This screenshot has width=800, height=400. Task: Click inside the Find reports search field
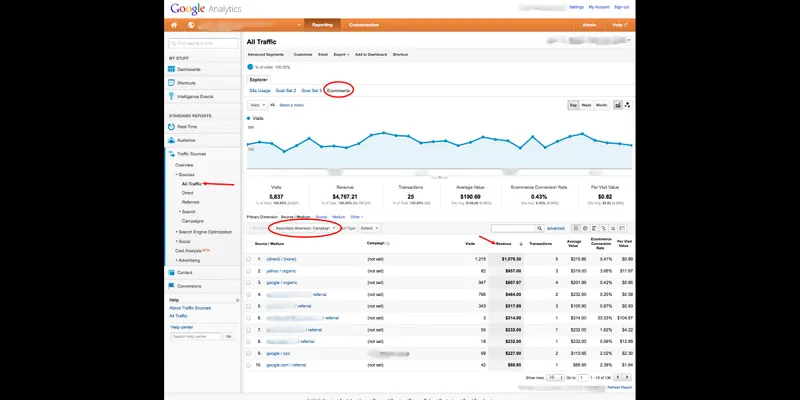(x=204, y=44)
